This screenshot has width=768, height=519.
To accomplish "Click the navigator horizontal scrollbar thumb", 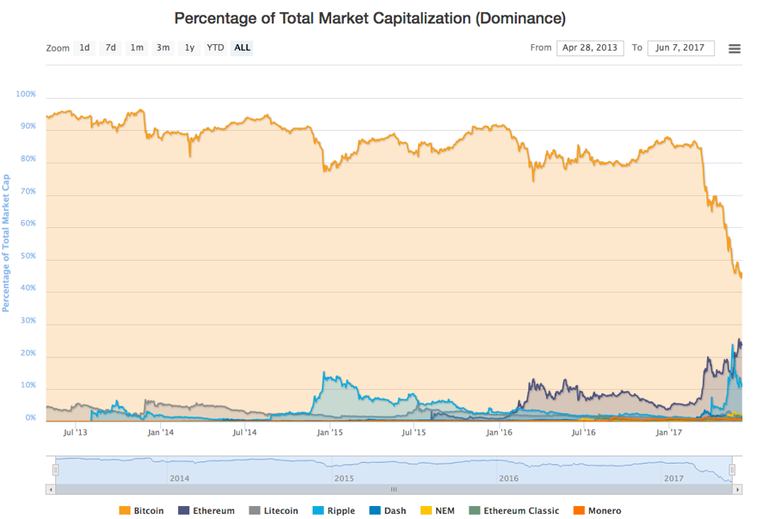I will (394, 489).
